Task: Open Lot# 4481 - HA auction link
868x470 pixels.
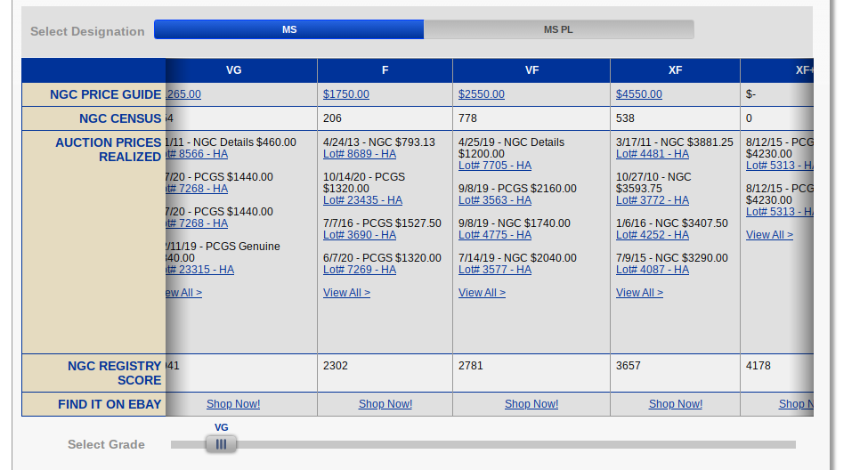Action: (653, 154)
